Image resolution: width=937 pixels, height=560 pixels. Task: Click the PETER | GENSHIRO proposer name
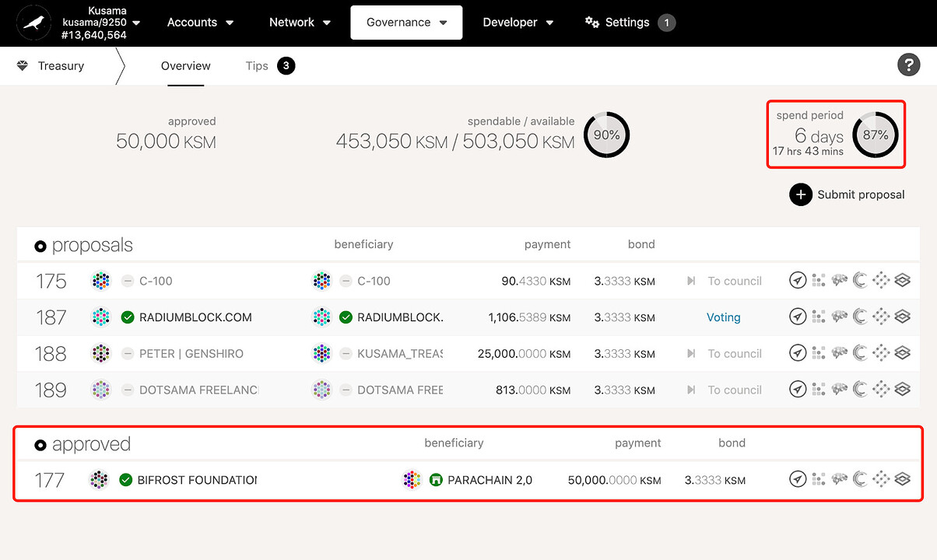pyautogui.click(x=191, y=353)
